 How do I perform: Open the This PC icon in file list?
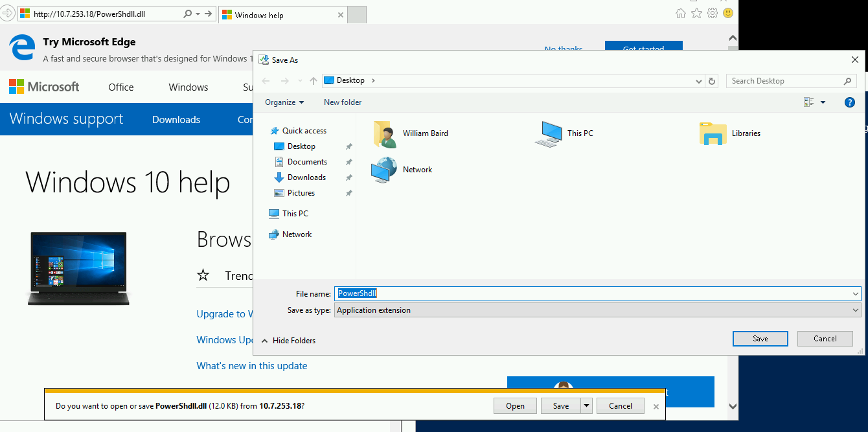pyautogui.click(x=549, y=133)
